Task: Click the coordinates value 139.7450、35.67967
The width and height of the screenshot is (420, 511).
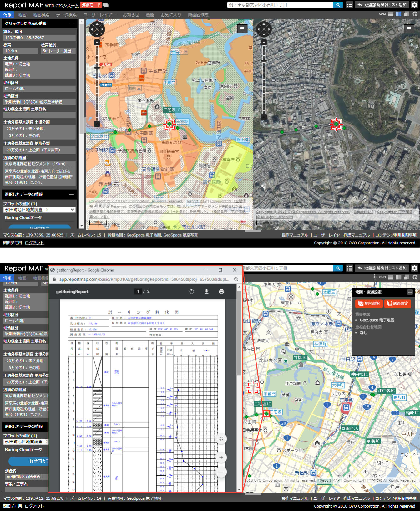Action: point(39,38)
